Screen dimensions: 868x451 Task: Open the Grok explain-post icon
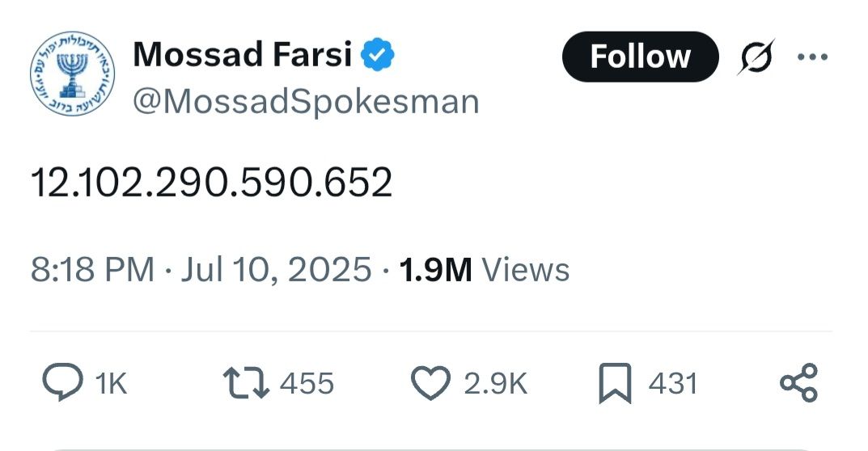click(756, 57)
